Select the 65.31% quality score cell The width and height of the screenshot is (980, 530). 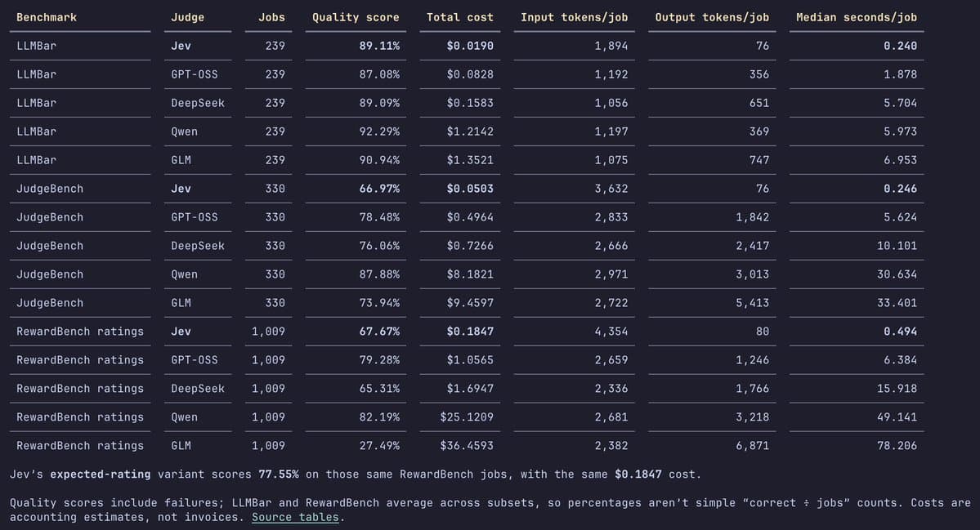[x=379, y=389]
